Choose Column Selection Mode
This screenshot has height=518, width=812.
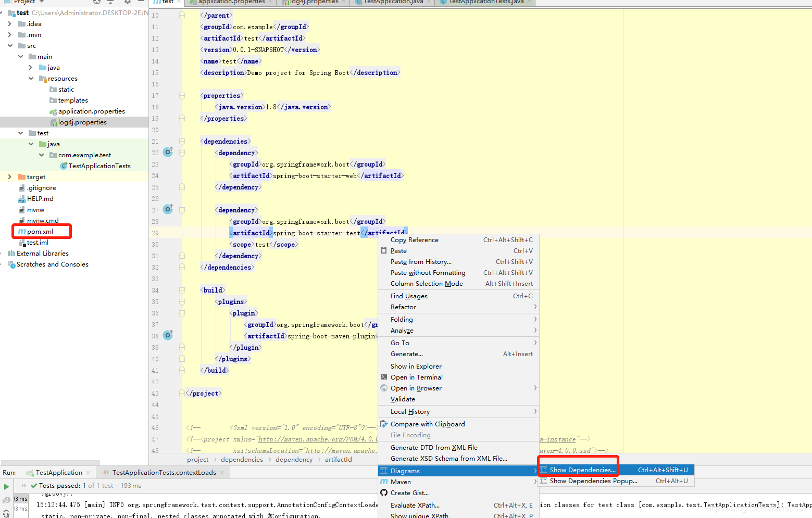click(x=458, y=284)
